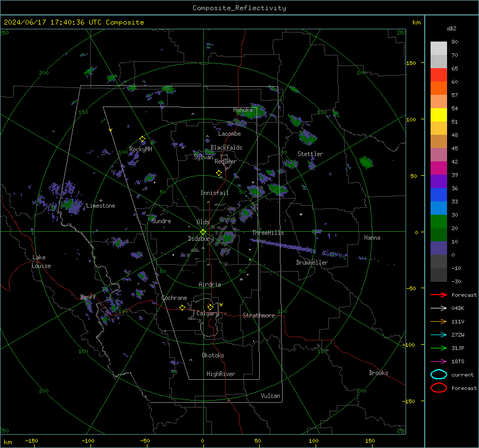Screen dimensions: 479x448
Task: Click the green echo cell at Ponoka
Action: 252,112
